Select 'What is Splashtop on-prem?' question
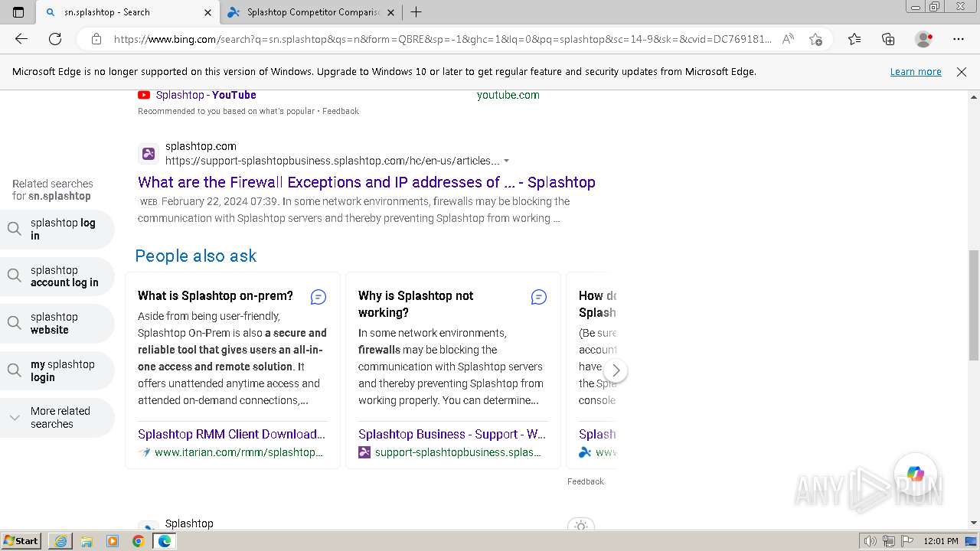This screenshot has width=980, height=551. (x=215, y=295)
